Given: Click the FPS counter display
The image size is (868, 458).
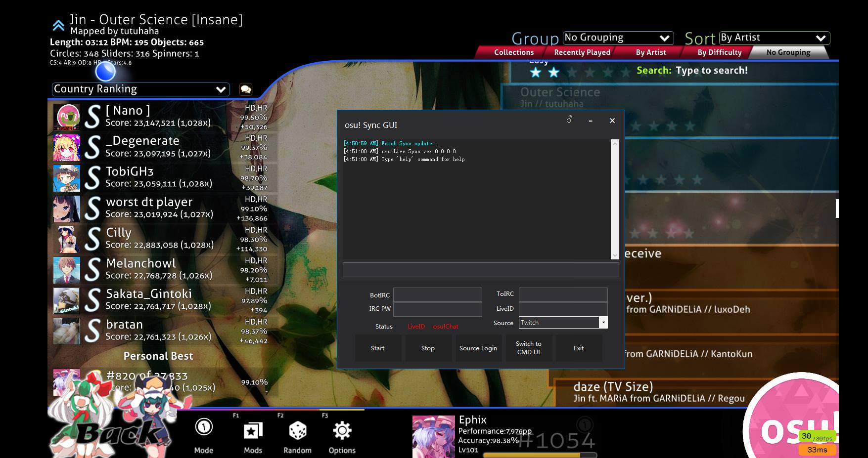Looking at the screenshot, I should point(817,437).
